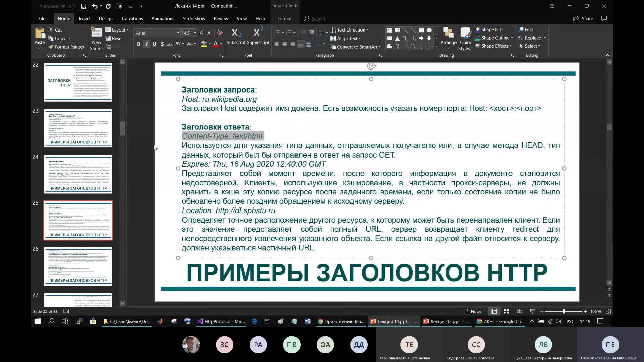Undo the last action

click(x=95, y=6)
